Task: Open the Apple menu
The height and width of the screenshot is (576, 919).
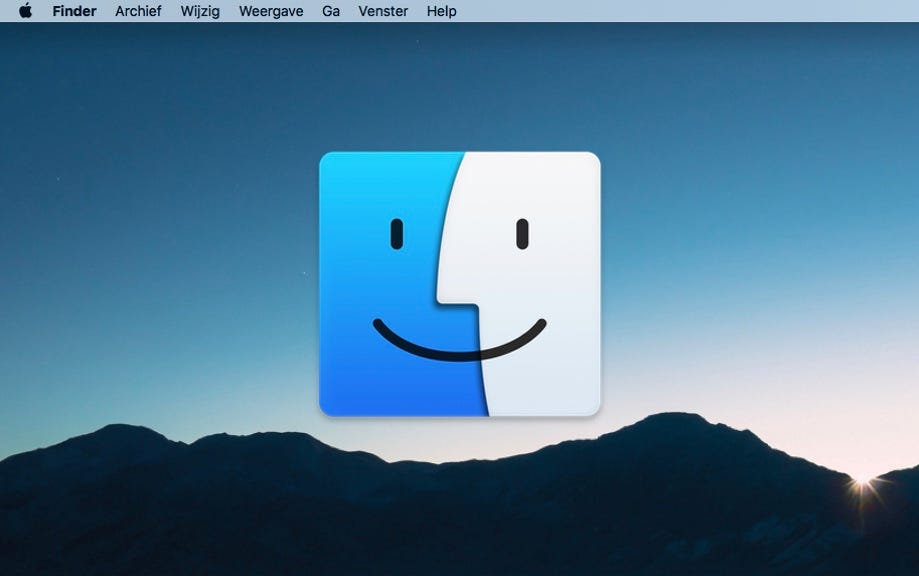Action: point(25,11)
